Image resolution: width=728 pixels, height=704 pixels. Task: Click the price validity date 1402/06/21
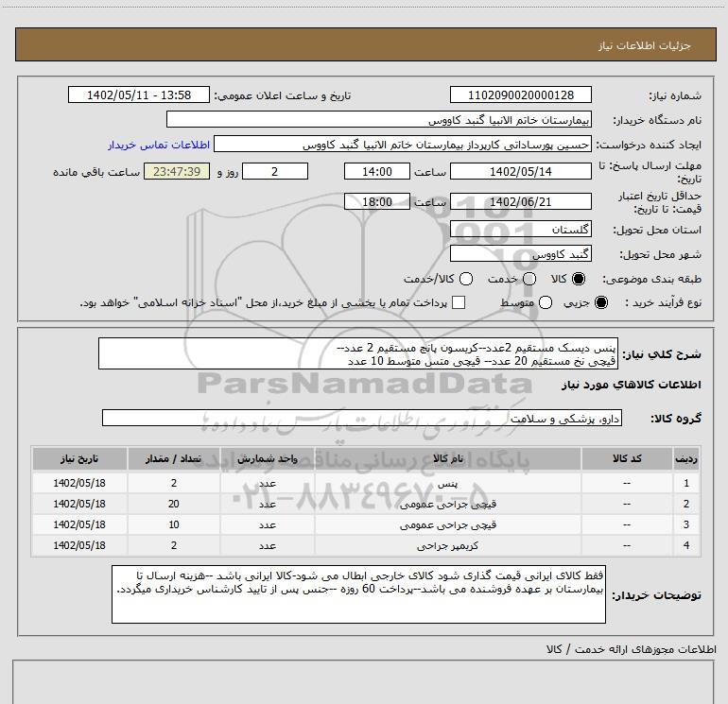tap(520, 202)
